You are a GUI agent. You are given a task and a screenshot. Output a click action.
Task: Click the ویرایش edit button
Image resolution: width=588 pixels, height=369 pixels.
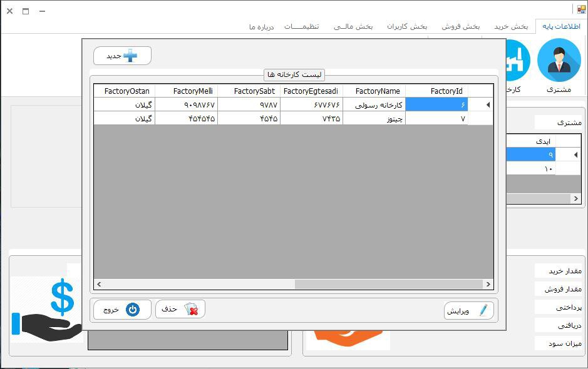coord(469,311)
